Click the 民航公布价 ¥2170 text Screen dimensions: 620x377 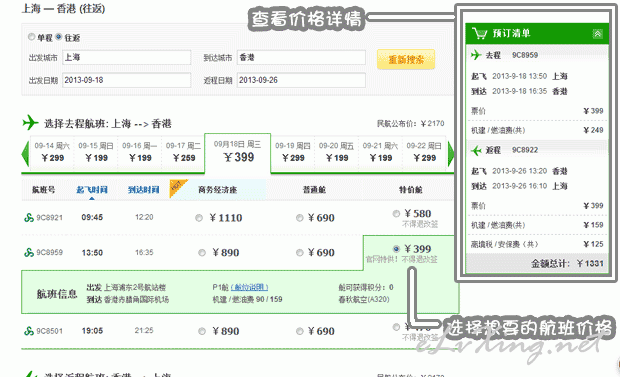[x=410, y=124]
